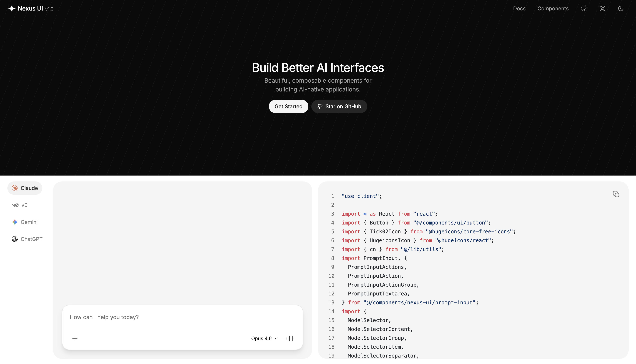
Task: Start voice input with waveform icon
Action: click(x=290, y=339)
